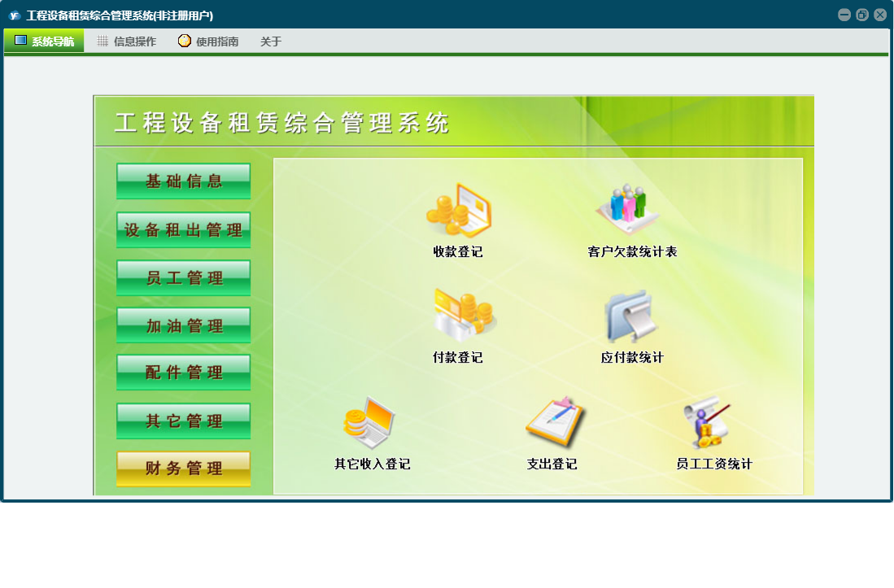Select the 基础信息 sidebar button
This screenshot has height=588, width=894.
tap(184, 181)
